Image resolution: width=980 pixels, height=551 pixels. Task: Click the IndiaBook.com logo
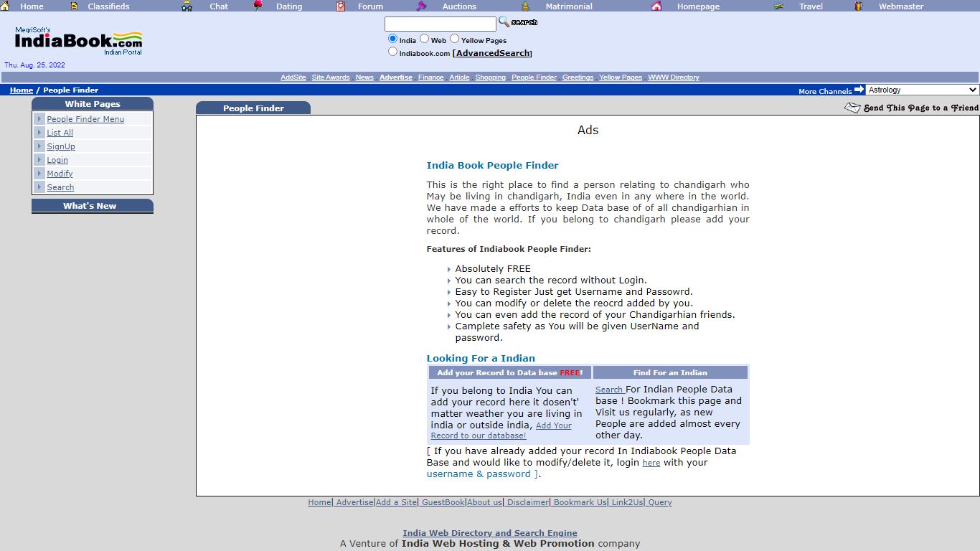tap(79, 41)
